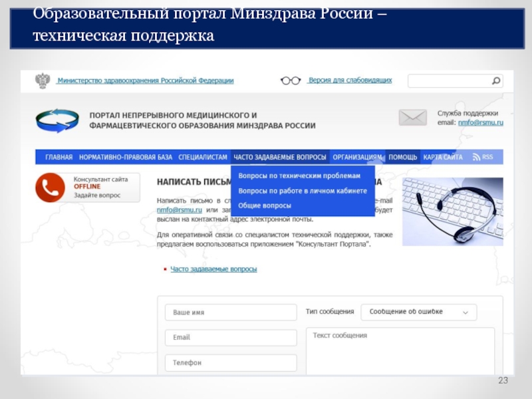Screen dimensions: 532x399
Task: Click the nmfo@rsmu.ru support email link
Action: 481,123
